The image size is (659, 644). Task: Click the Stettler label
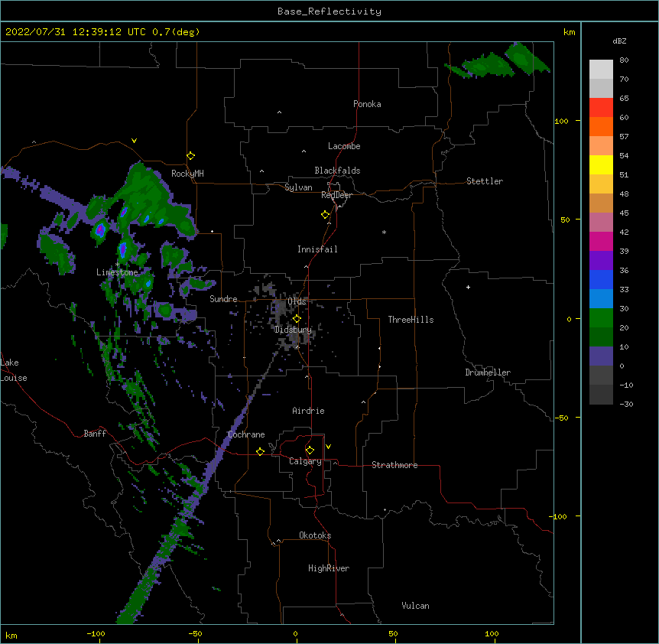pos(485,181)
